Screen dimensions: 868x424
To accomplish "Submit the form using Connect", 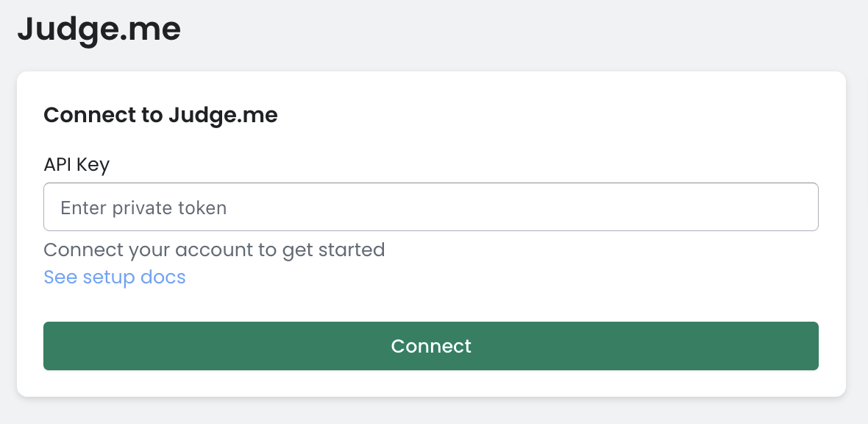I will click(430, 346).
